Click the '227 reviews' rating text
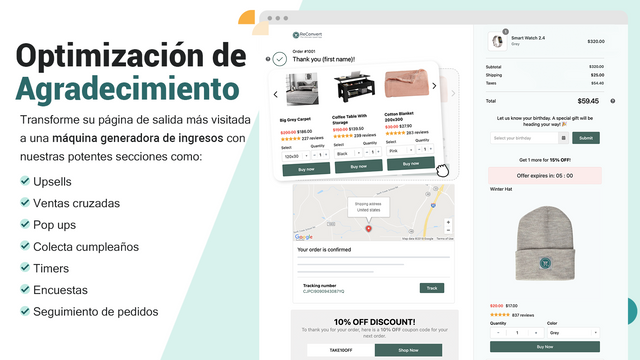This screenshot has height=360, width=640. [312, 138]
